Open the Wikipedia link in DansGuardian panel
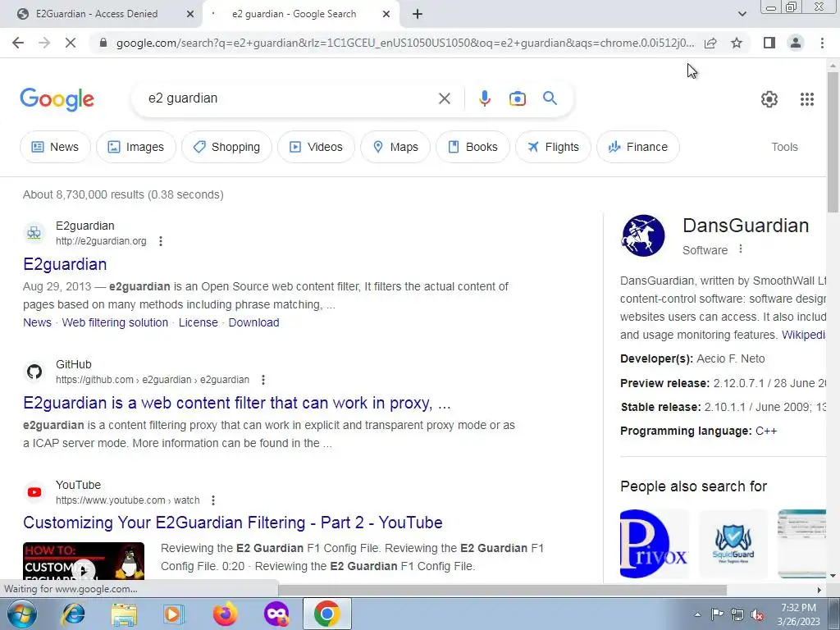This screenshot has height=630, width=840. tap(804, 335)
